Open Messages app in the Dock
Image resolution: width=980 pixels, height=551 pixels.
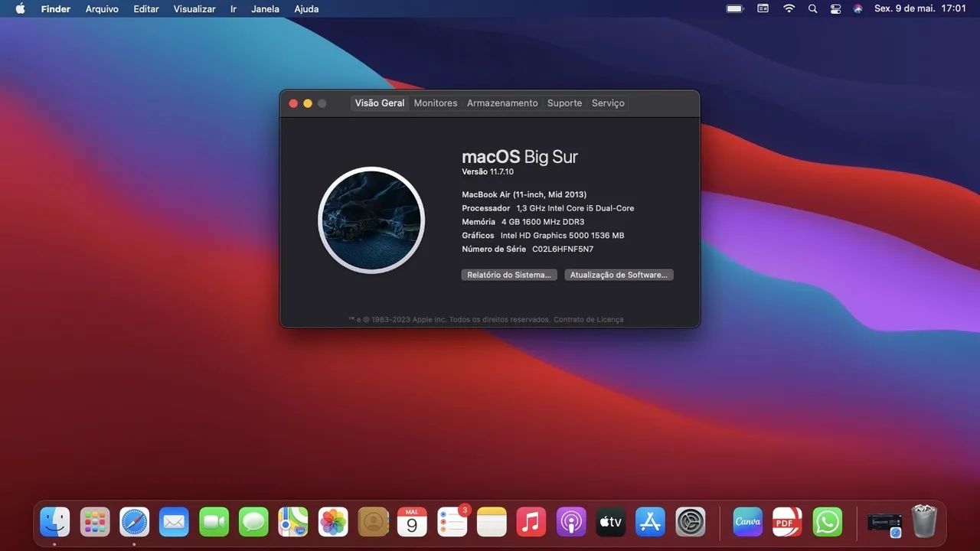tap(253, 522)
